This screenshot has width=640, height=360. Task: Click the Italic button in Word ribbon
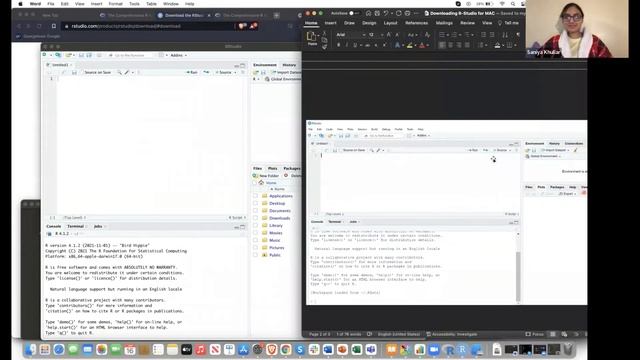pos(347,45)
